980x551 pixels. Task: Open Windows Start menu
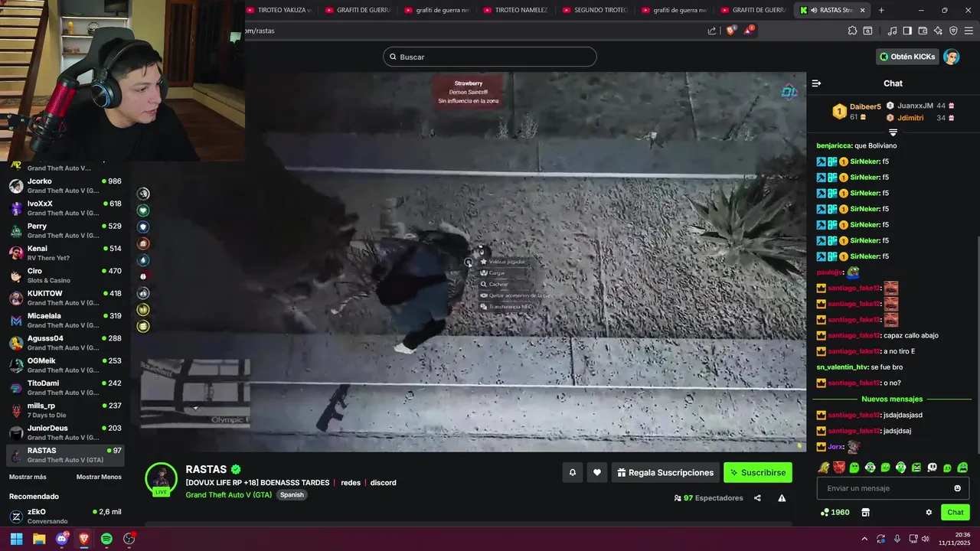click(x=16, y=539)
